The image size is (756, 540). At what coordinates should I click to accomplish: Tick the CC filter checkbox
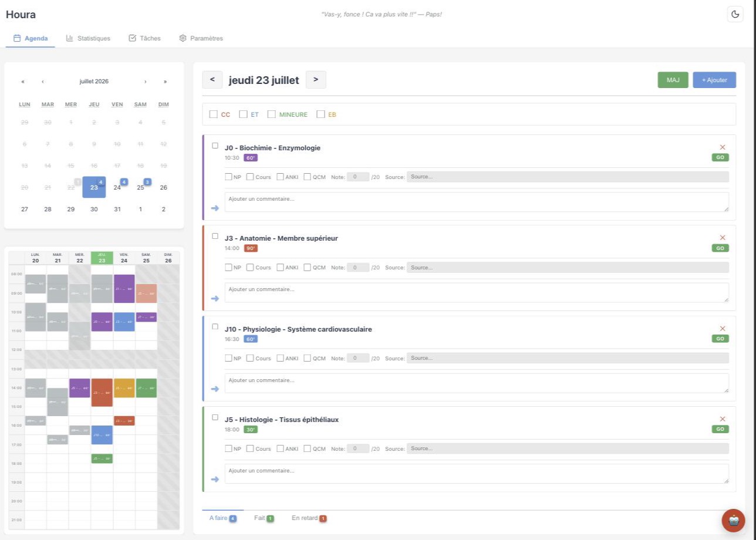tap(213, 114)
